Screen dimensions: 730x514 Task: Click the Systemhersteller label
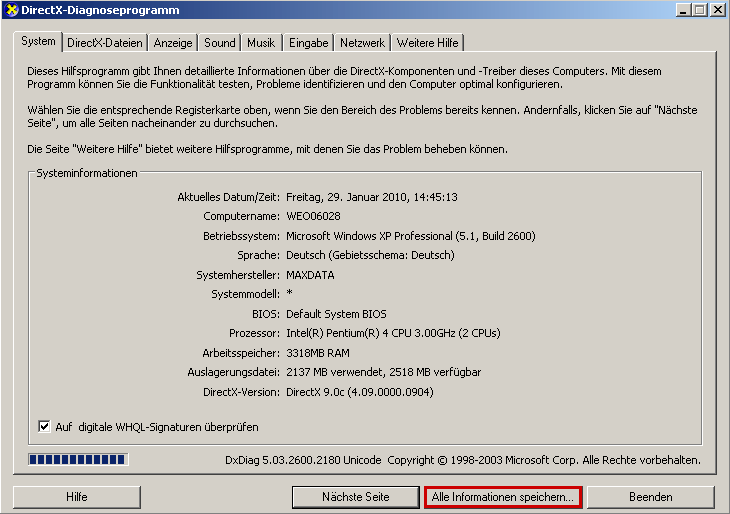238,275
